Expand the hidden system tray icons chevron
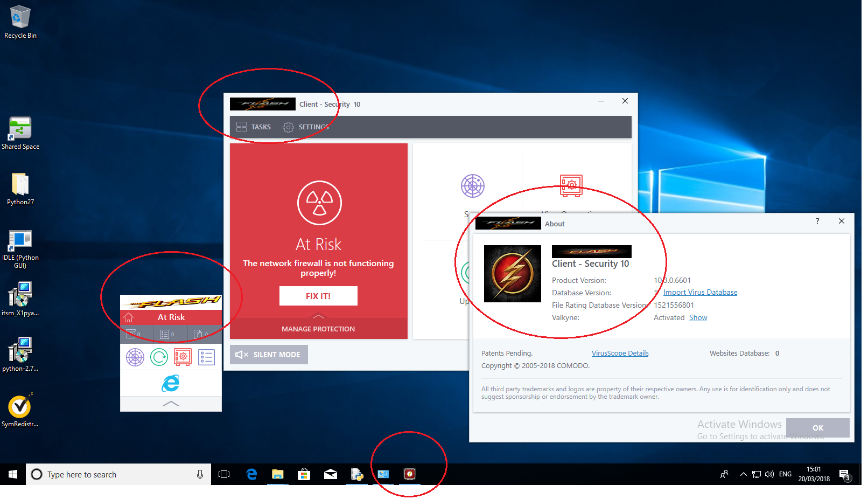This screenshot has height=499, width=868. pos(743,474)
